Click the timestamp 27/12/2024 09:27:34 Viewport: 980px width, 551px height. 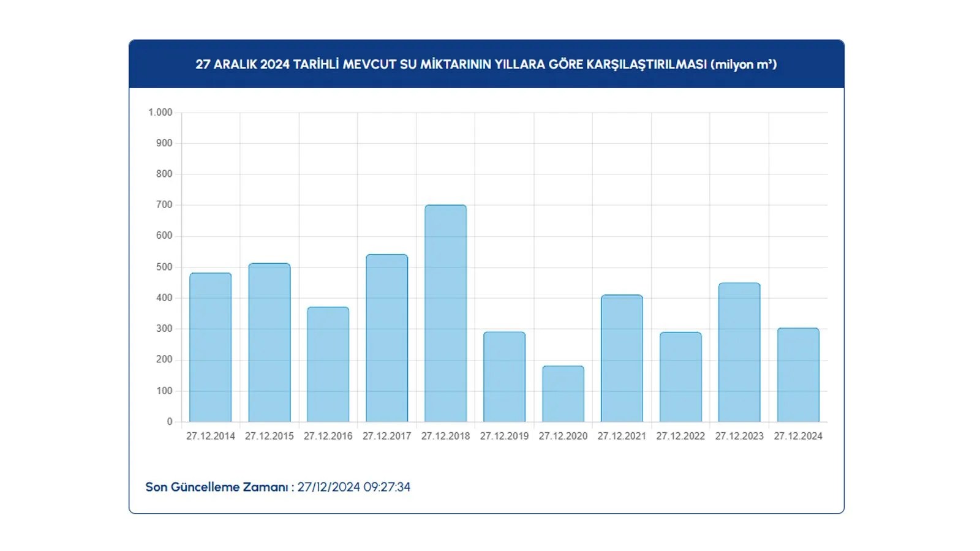pos(354,487)
